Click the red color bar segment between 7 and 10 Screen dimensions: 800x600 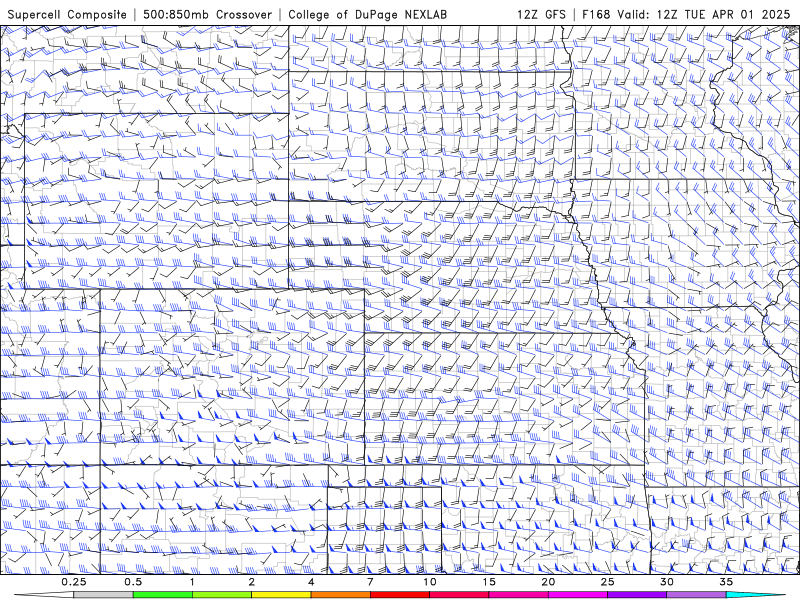(x=399, y=595)
